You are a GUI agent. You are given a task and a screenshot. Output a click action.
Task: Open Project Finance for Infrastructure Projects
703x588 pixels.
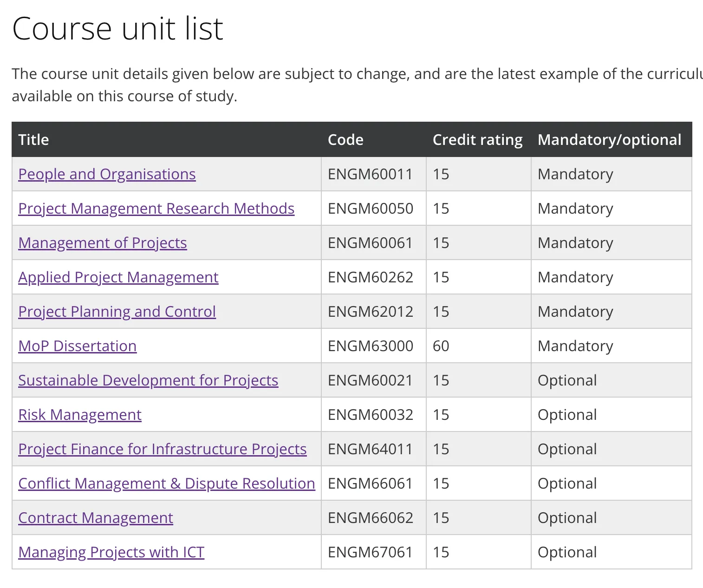(162, 449)
